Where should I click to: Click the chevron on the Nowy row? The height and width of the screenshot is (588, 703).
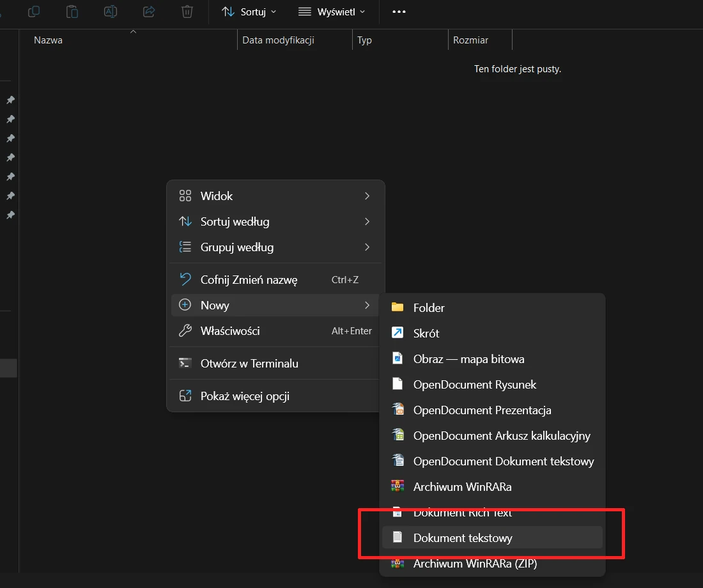point(367,306)
